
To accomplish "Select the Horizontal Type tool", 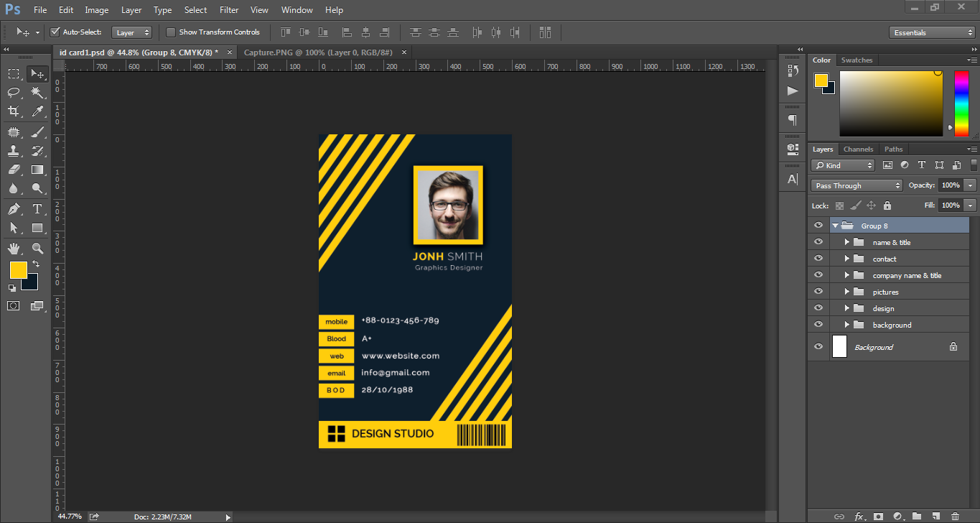I will pyautogui.click(x=37, y=209).
